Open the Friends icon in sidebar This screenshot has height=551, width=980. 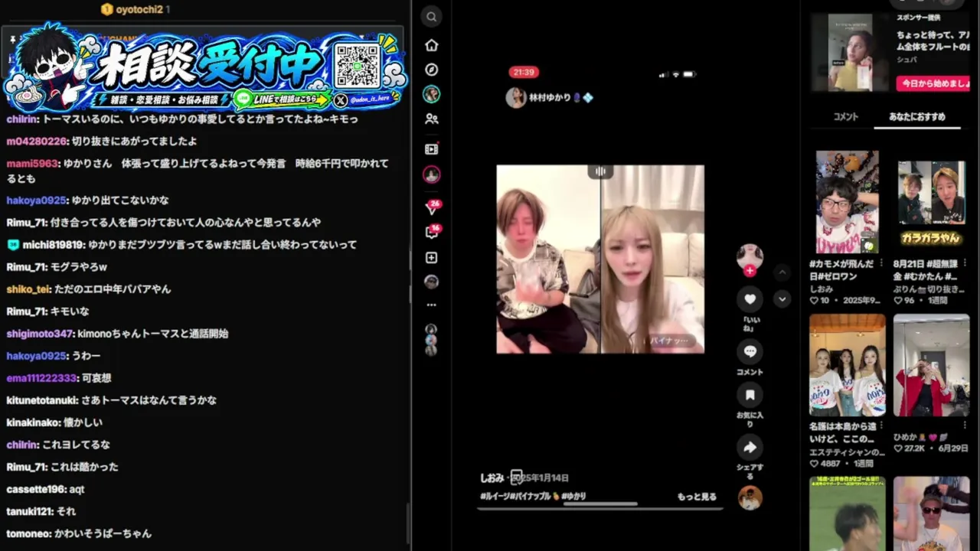[432, 119]
